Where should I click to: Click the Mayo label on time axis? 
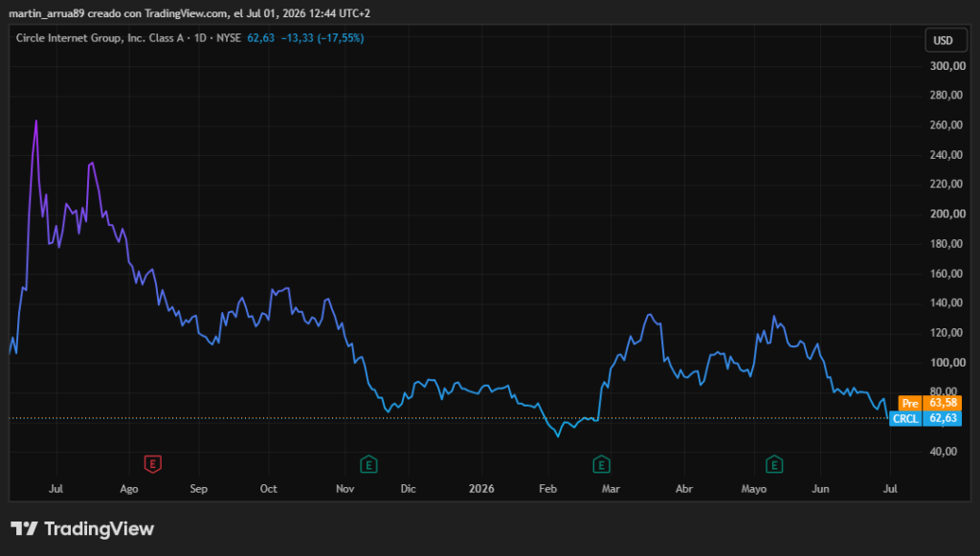[754, 488]
